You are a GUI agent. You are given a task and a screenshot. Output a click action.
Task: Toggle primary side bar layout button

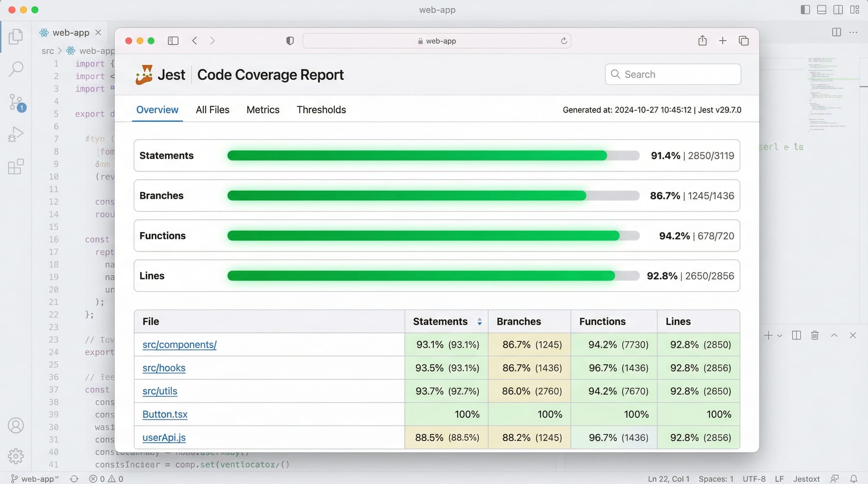pyautogui.click(x=805, y=10)
